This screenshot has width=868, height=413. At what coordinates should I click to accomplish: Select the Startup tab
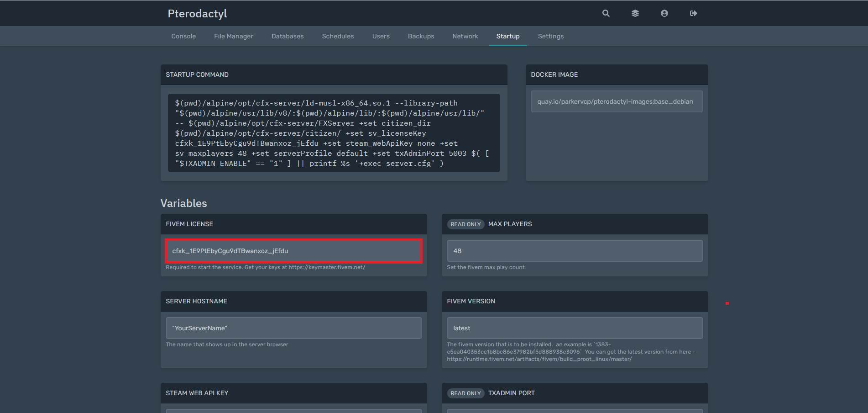pyautogui.click(x=507, y=36)
